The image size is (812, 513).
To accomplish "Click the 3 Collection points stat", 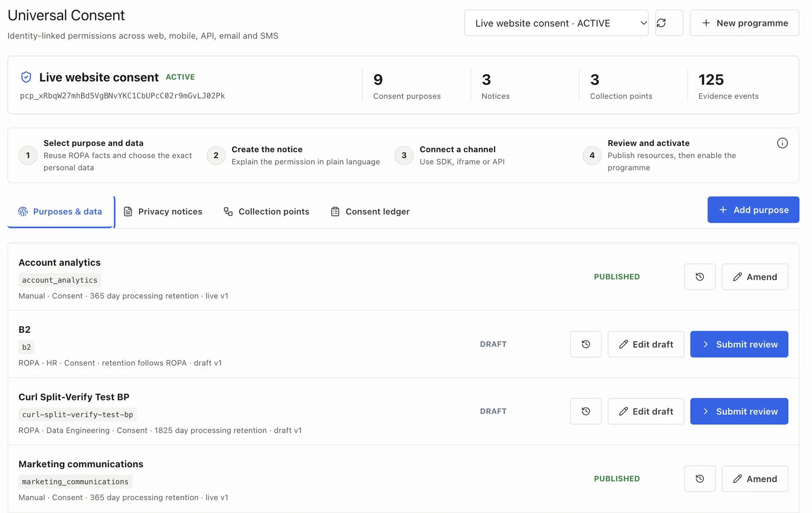I will (x=621, y=87).
